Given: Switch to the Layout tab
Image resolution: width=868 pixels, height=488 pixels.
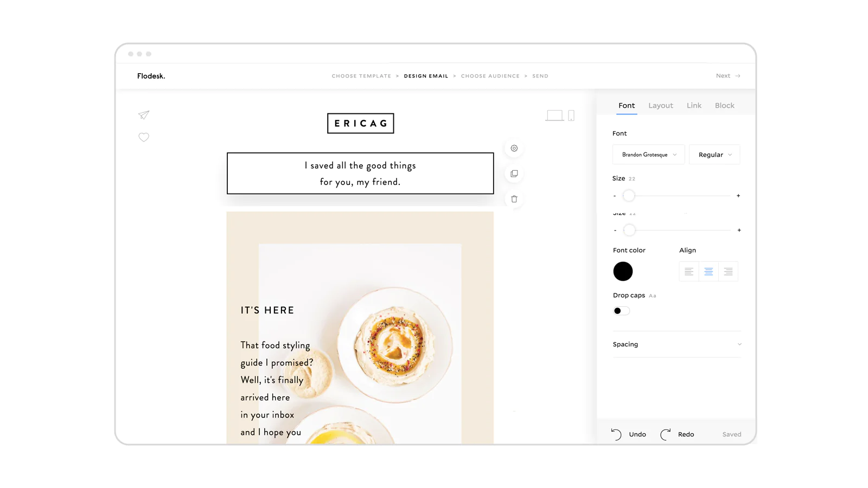Looking at the screenshot, I should [x=661, y=106].
